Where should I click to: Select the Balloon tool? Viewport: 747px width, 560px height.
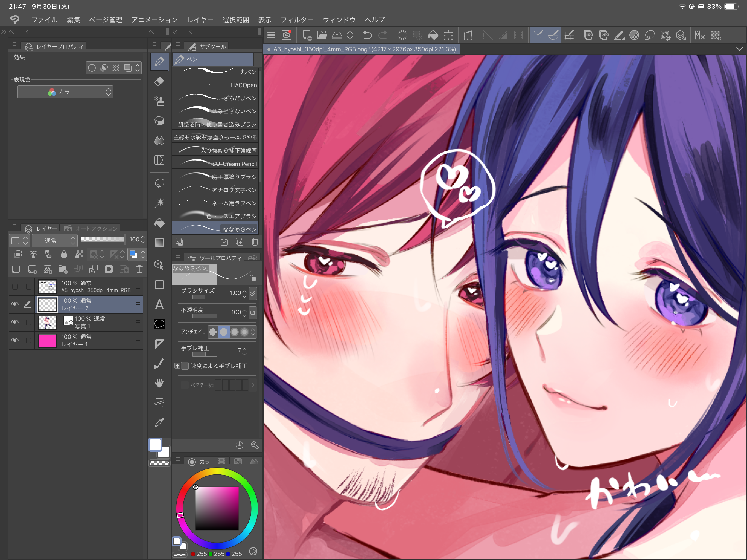tap(159, 324)
